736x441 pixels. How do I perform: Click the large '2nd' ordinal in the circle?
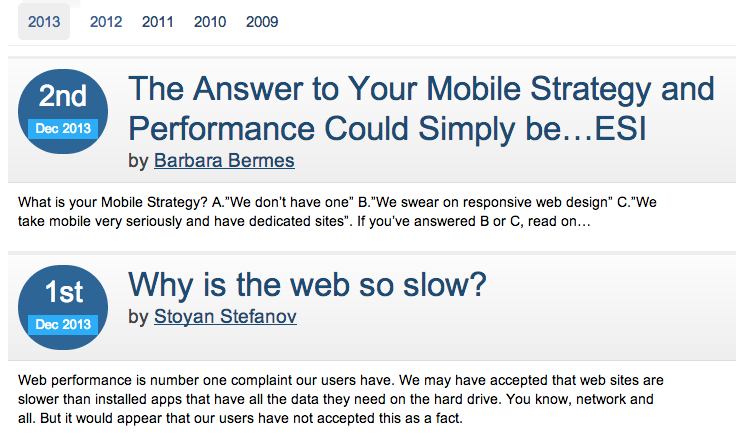(63, 96)
